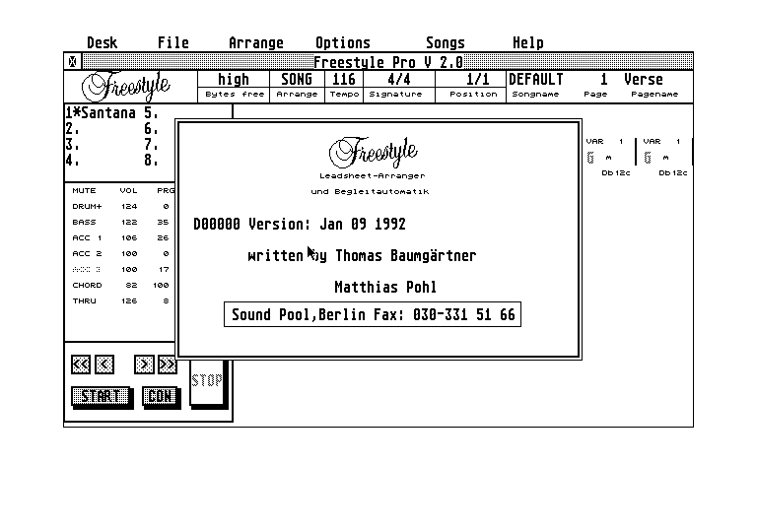Screen dimensions: 757x532
Task: Click the single step-back arrow button
Action: pos(104,365)
